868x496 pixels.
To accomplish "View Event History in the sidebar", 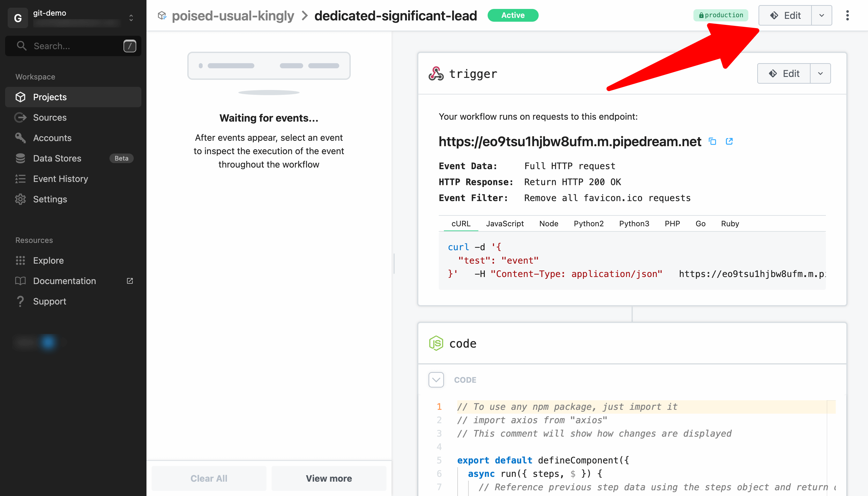I will pyautogui.click(x=60, y=178).
